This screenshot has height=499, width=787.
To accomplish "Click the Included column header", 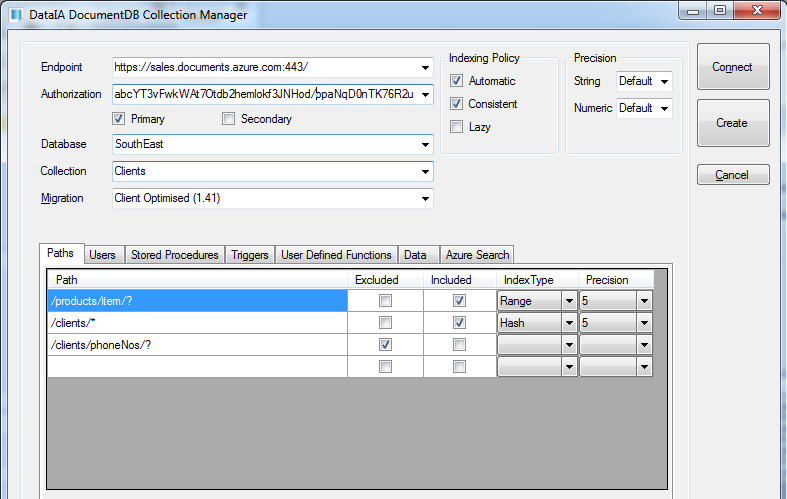I will [460, 280].
